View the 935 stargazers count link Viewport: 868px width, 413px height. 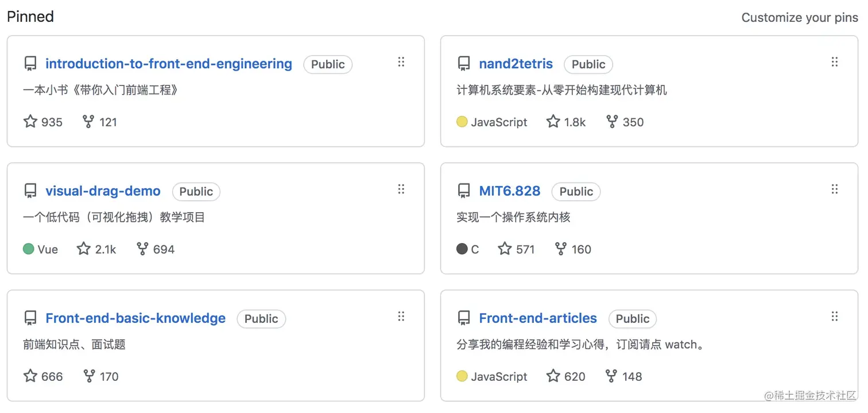point(43,122)
